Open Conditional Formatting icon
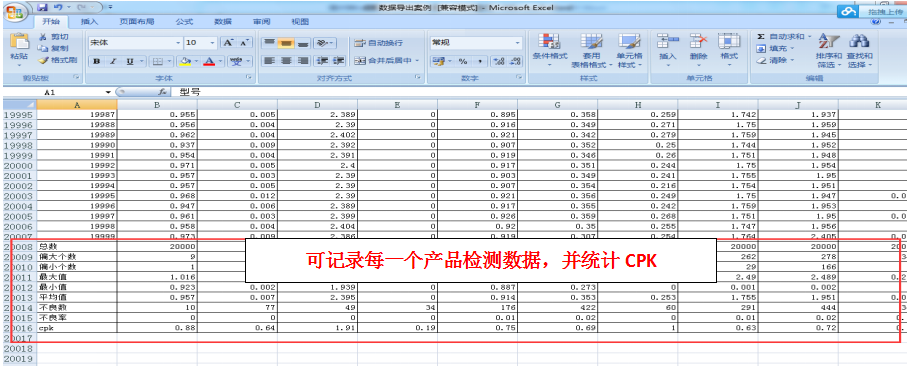 click(548, 41)
